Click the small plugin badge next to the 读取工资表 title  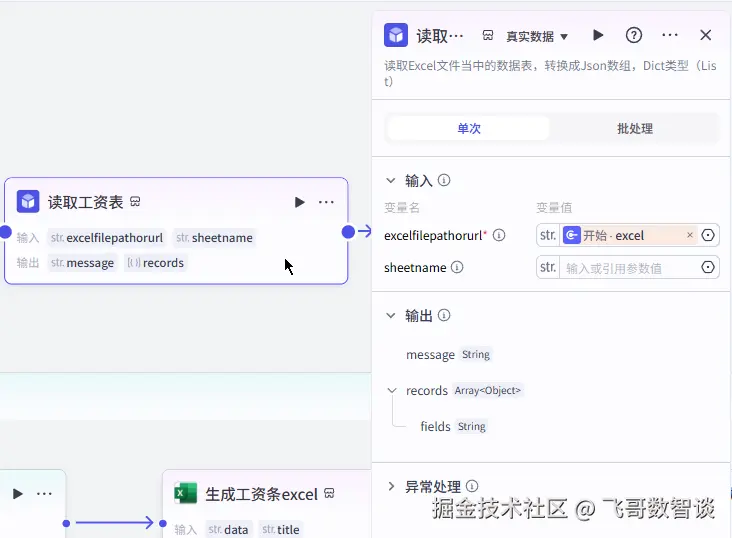135,201
